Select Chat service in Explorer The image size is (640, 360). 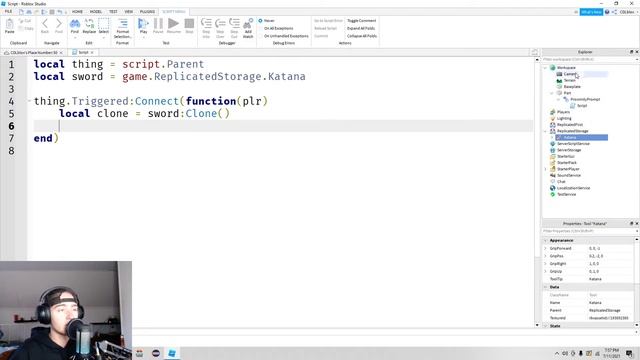561,182
